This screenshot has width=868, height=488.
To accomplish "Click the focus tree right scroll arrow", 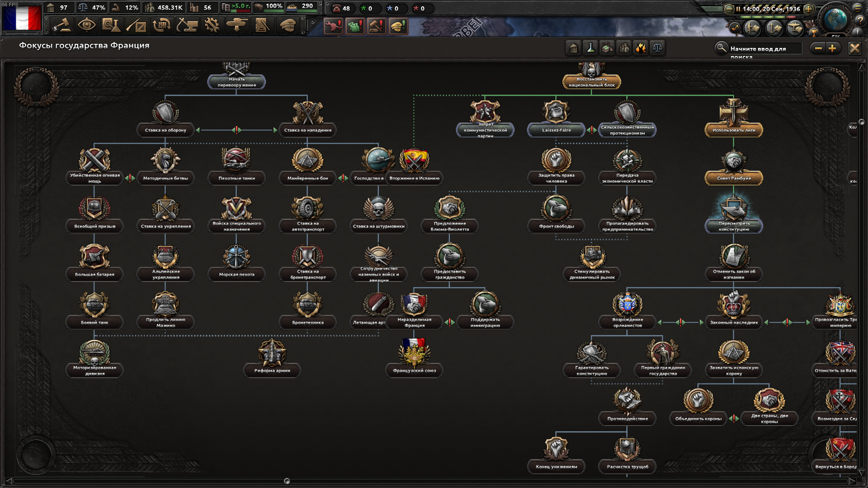I will [852, 481].
